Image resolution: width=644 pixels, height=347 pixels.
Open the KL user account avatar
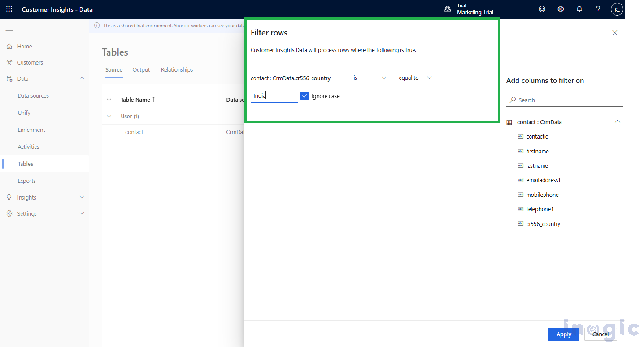click(x=617, y=9)
